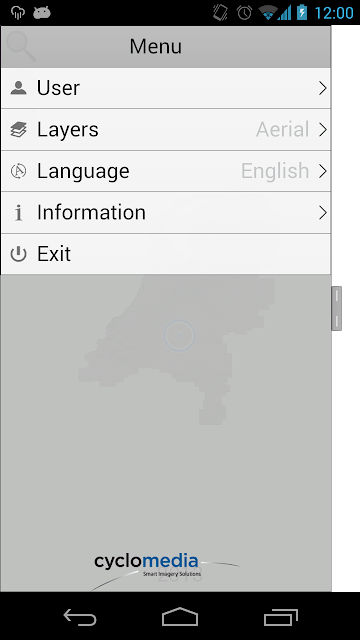Tap the User person icon
360x640 pixels.
18,88
